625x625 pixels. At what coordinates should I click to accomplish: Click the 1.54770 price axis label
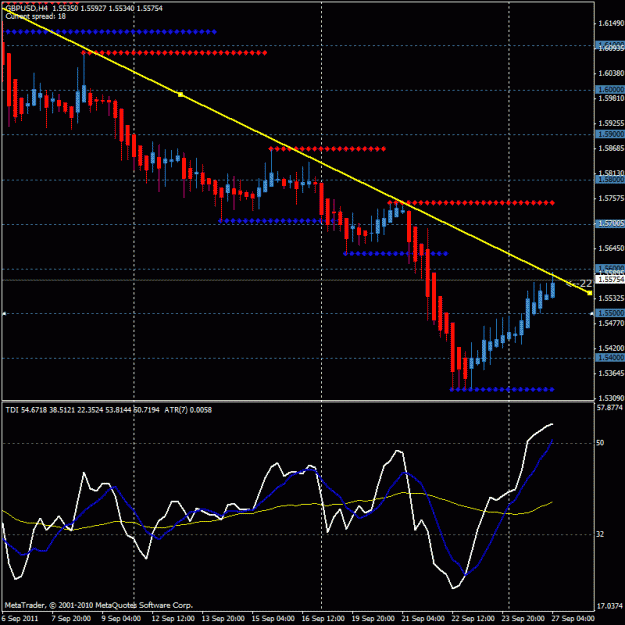611,323
